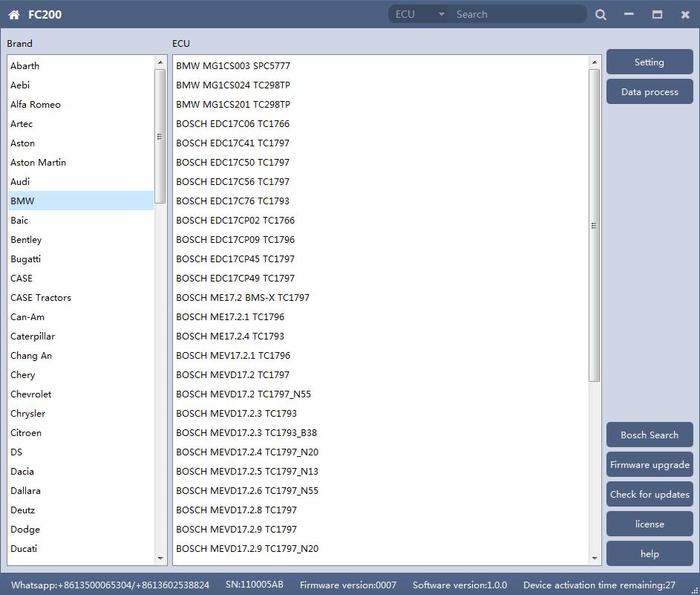Open the help button

click(649, 554)
